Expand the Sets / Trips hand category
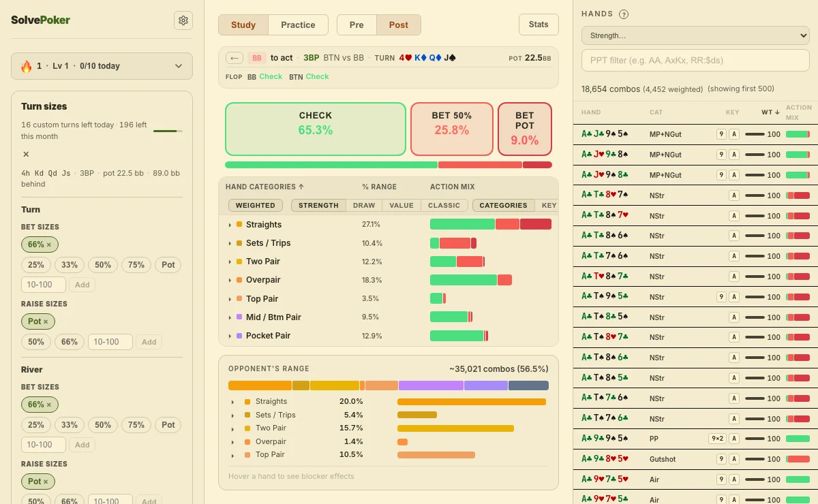The width and height of the screenshot is (818, 504). 230,243
